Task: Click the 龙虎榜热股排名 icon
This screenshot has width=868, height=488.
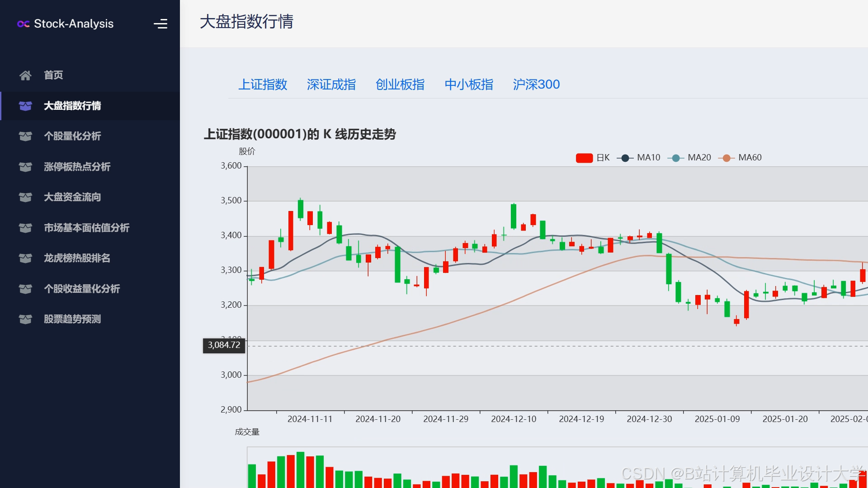Action: click(25, 258)
